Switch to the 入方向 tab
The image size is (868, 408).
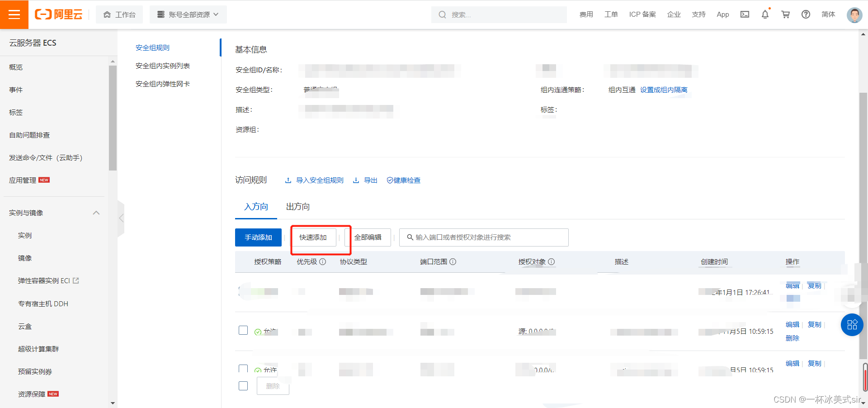click(x=256, y=207)
